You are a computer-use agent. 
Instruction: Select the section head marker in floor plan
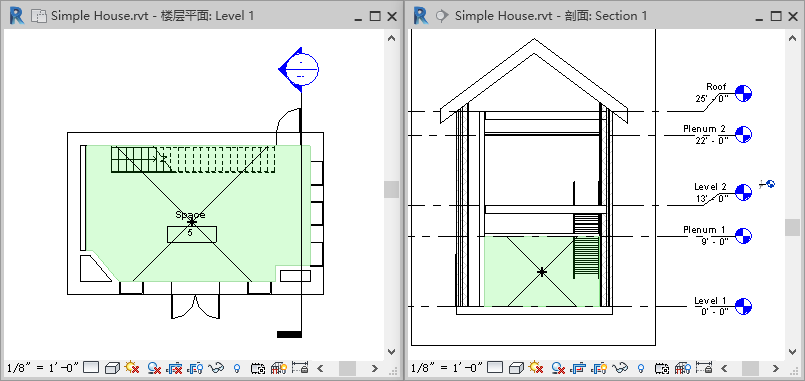299,69
